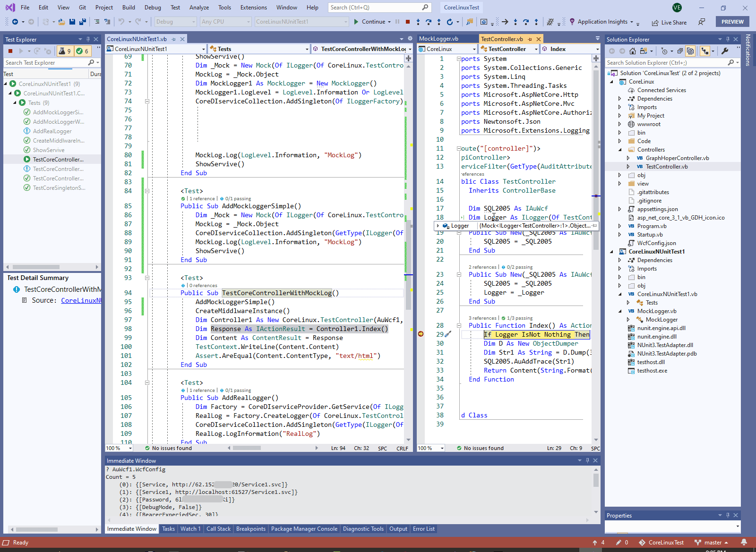Collapse the CoreLinuxNUnitTest1 project node
This screenshot has height=552, width=756.
click(612, 252)
